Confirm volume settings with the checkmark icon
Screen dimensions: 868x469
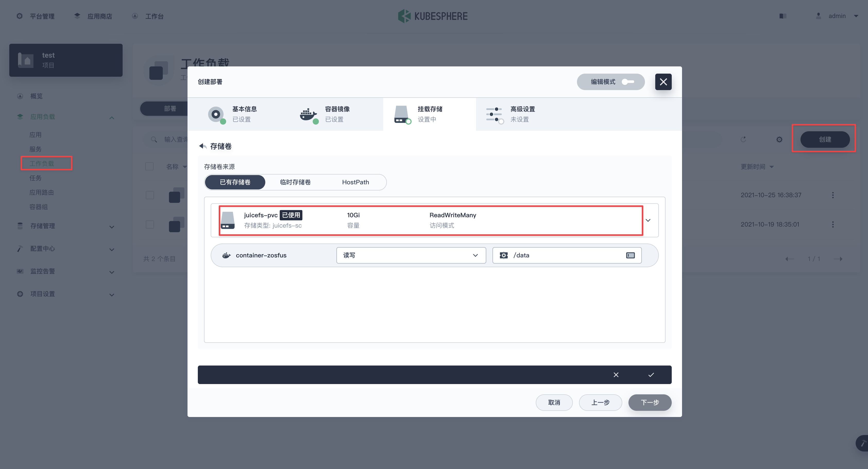click(x=651, y=375)
